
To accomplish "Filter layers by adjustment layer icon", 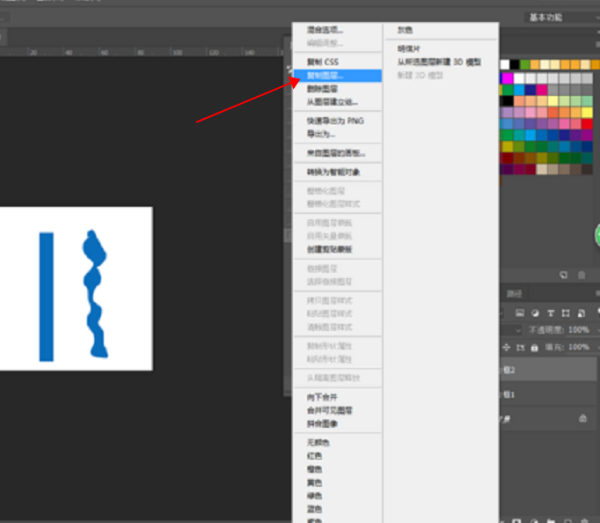I will point(535,313).
